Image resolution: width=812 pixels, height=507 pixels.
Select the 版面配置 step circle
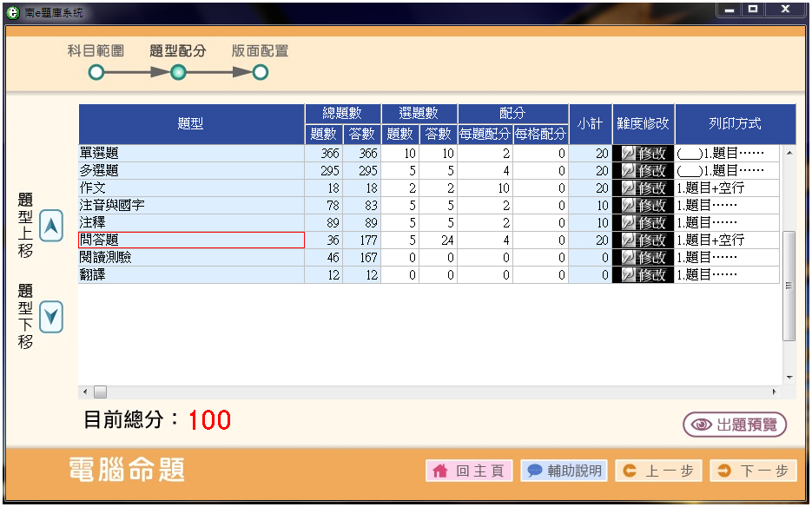[x=261, y=73]
